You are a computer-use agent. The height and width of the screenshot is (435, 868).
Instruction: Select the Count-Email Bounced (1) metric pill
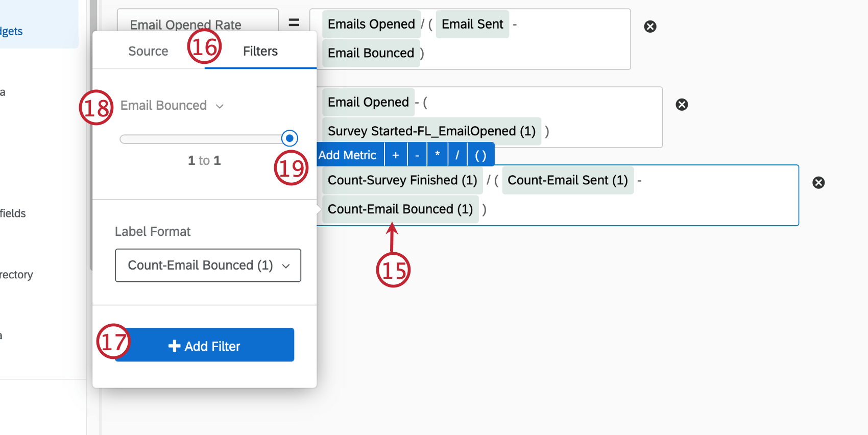tap(400, 209)
